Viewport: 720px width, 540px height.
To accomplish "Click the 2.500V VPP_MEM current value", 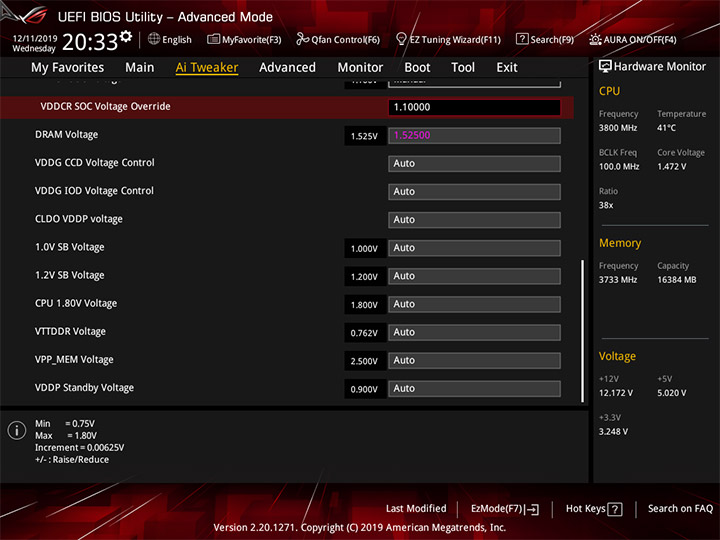I will pos(365,361).
